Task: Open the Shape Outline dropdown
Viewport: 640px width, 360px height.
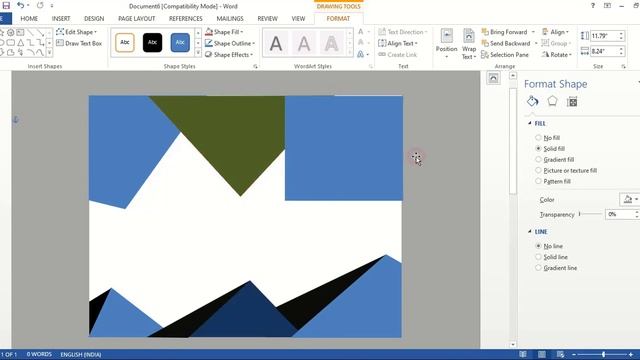Action: [x=230, y=43]
